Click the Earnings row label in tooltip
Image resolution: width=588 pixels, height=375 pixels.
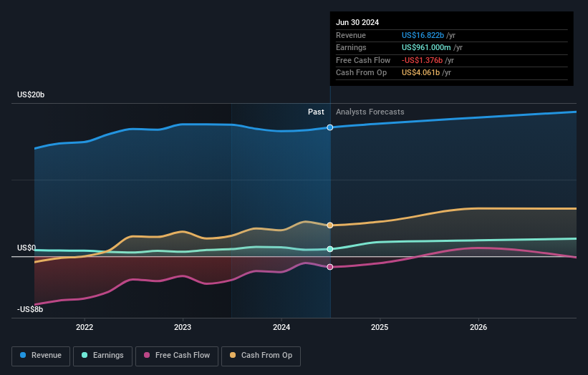click(351, 47)
